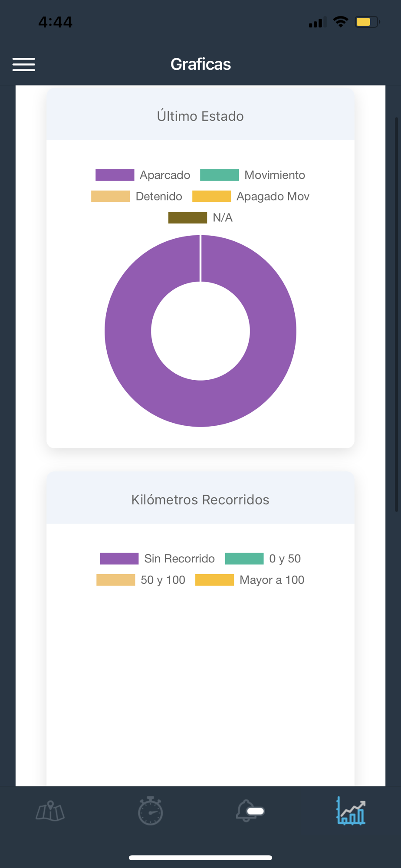Toggle the Detenido legend swatch
This screenshot has width=401, height=868.
coord(111,196)
